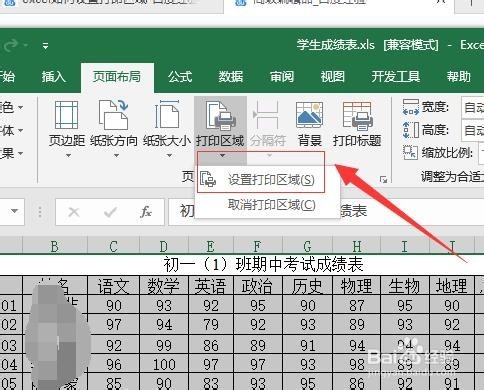Switch to the Formulas (公式) tab

(180, 77)
